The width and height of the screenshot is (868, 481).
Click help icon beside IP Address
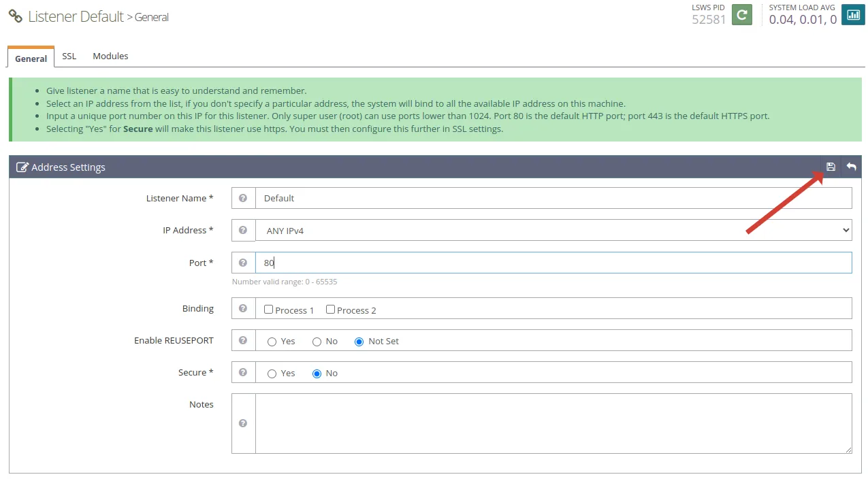tap(243, 230)
